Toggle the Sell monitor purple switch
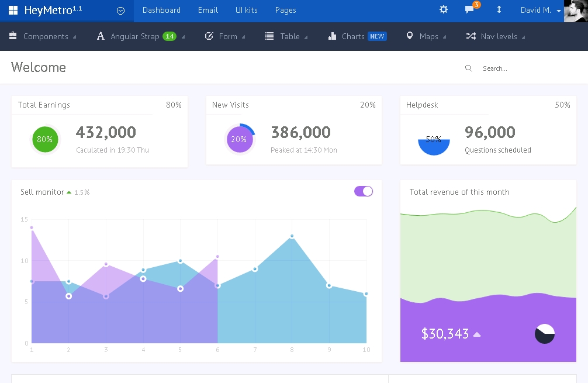The image size is (588, 383). coord(363,191)
